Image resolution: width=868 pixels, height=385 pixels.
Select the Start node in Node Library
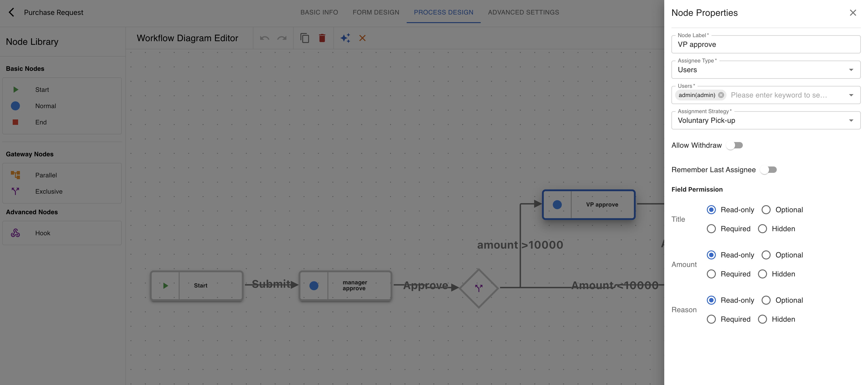pyautogui.click(x=62, y=90)
